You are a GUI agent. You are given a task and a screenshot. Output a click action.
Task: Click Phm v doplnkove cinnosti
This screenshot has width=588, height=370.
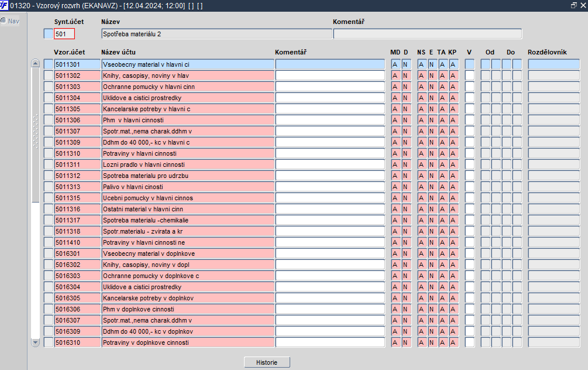point(187,309)
